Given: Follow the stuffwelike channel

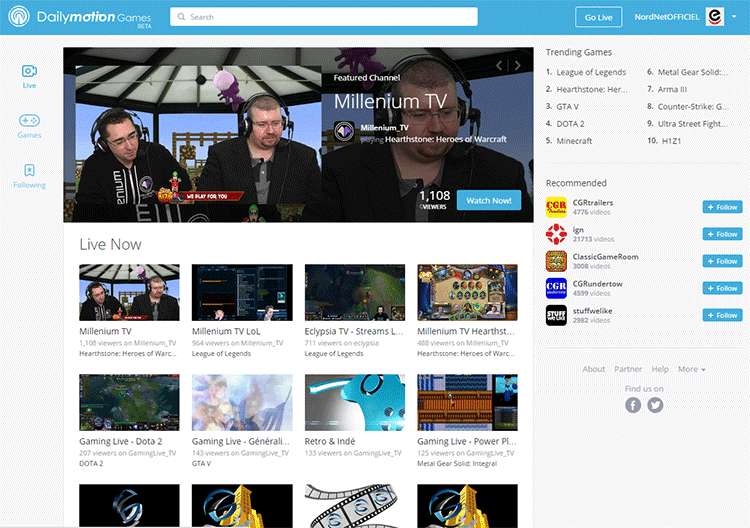Looking at the screenshot, I should pos(722,315).
